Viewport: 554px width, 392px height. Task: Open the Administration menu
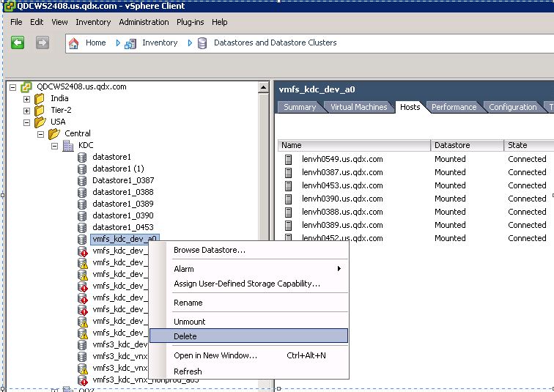144,22
